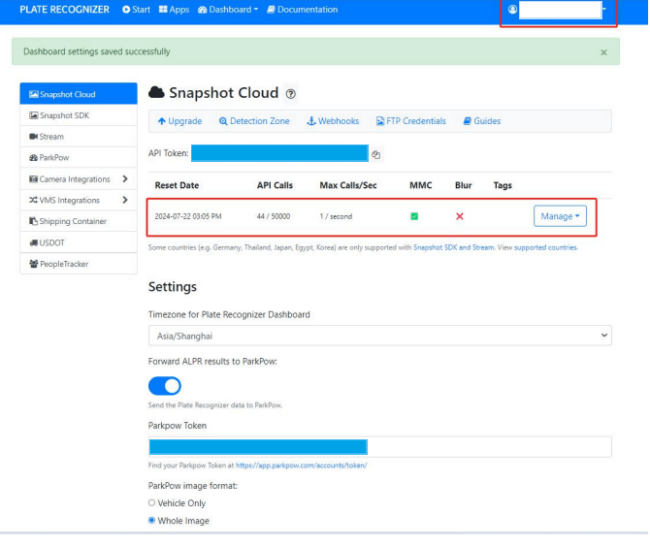Open the Asia/Shanghai timezone dropdown
The height and width of the screenshot is (546, 650).
[x=379, y=336]
